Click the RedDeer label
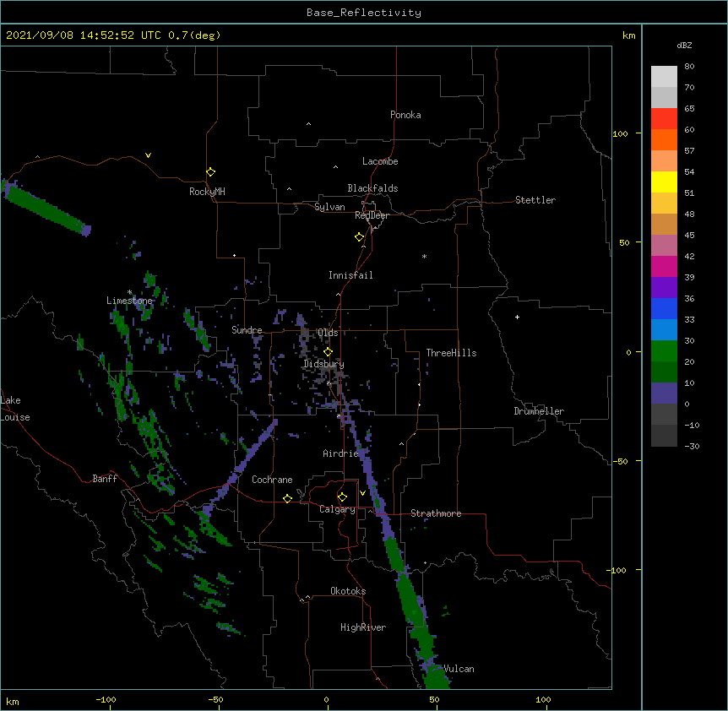 (x=372, y=215)
